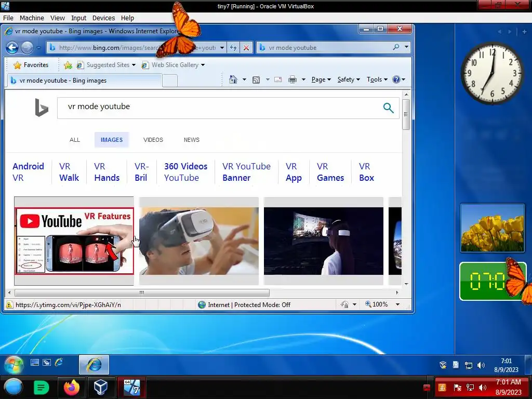Expand zoom level dropdown arrow
This screenshot has height=399, width=532.
click(x=397, y=304)
